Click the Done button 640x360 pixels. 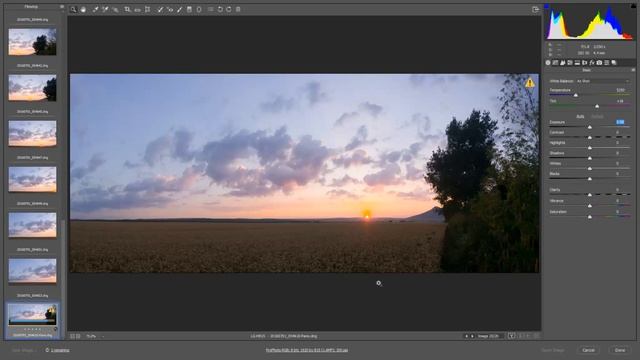[x=620, y=350]
